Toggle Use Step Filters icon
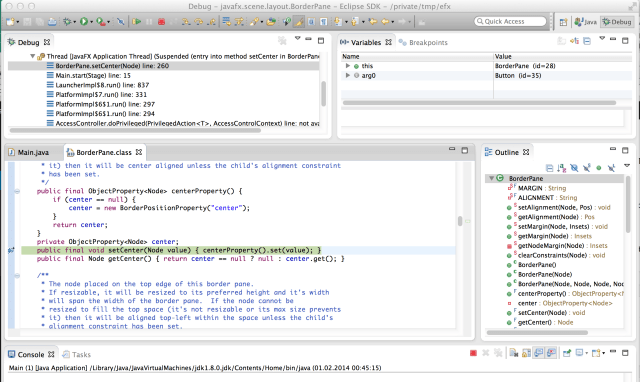 (239, 22)
